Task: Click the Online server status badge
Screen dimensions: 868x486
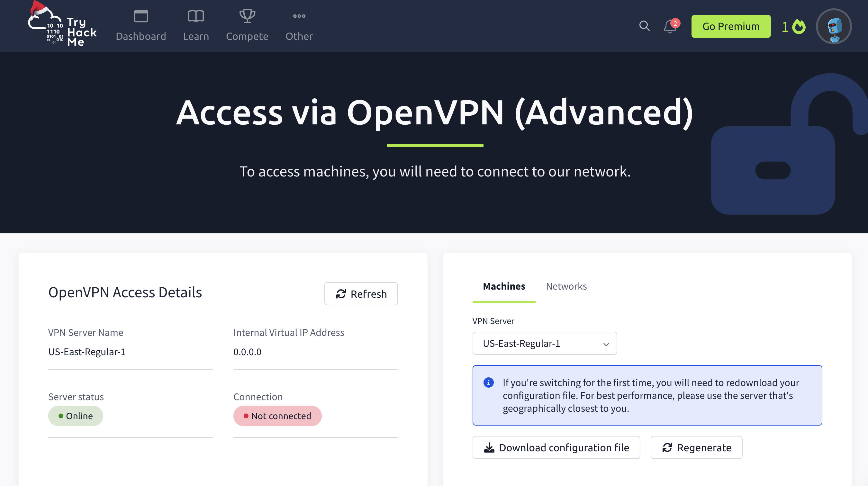Action: pos(76,416)
